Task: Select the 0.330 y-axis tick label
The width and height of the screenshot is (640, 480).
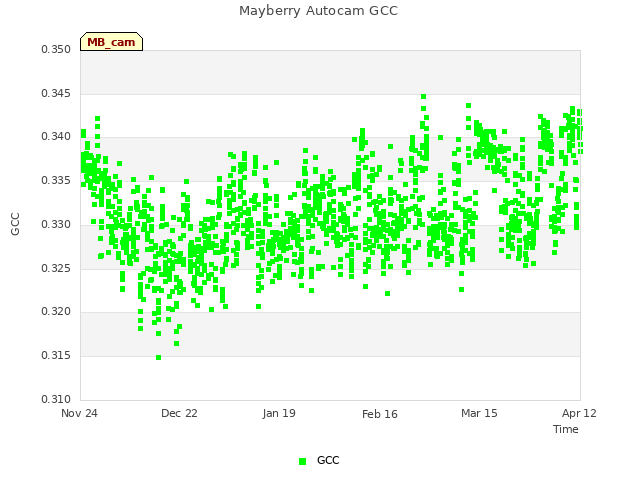Action: pos(56,224)
